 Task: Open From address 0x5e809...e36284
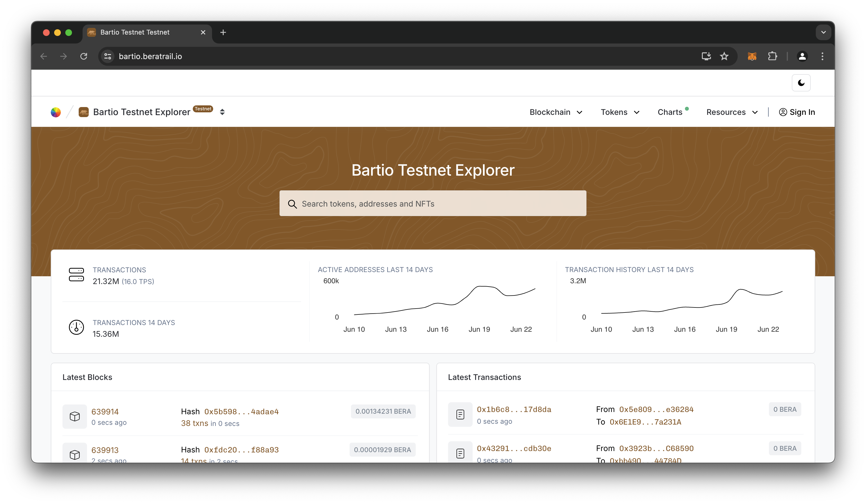coord(656,409)
